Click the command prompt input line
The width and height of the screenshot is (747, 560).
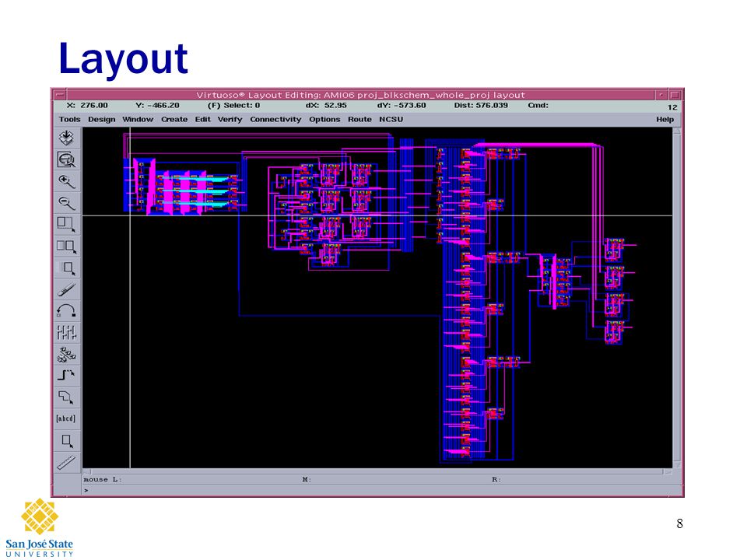[x=381, y=490]
